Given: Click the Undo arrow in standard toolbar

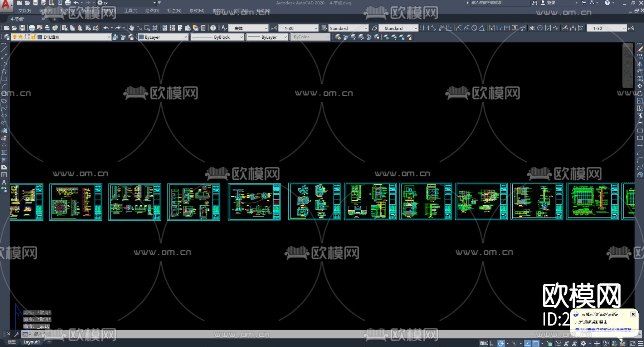Looking at the screenshot, I should (x=106, y=28).
